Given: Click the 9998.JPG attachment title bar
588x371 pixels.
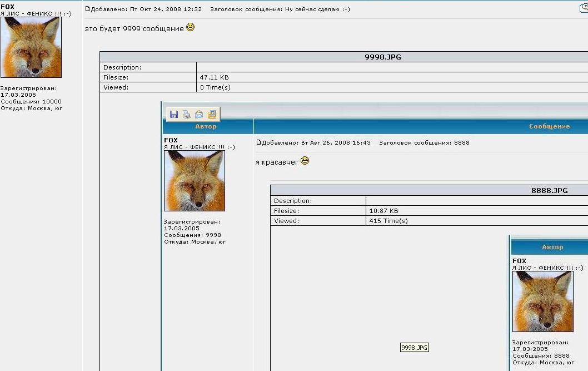Looking at the screenshot, I should pyautogui.click(x=382, y=57).
